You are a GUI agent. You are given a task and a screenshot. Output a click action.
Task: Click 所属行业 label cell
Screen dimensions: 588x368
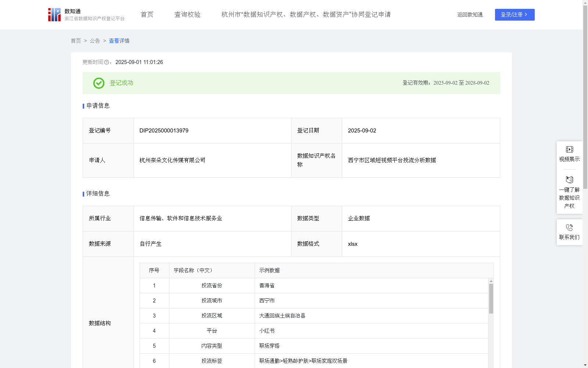[108, 219]
